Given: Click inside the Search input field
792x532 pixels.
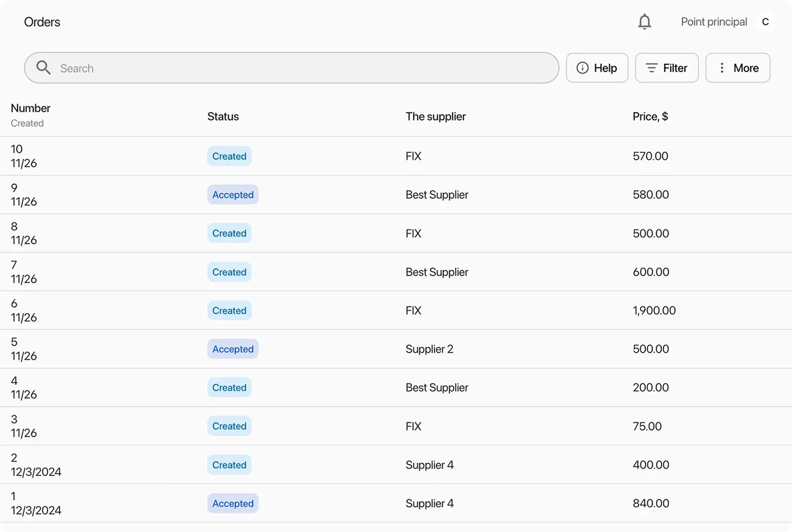Looking at the screenshot, I should coord(234,67).
